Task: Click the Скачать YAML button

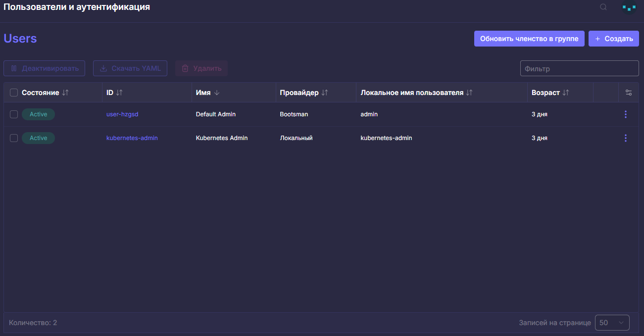Action: [x=130, y=68]
